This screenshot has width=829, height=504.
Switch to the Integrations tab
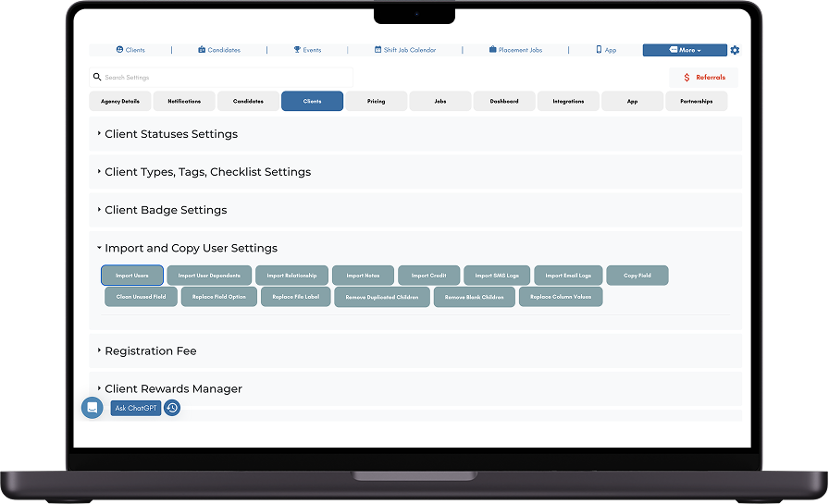click(x=568, y=101)
